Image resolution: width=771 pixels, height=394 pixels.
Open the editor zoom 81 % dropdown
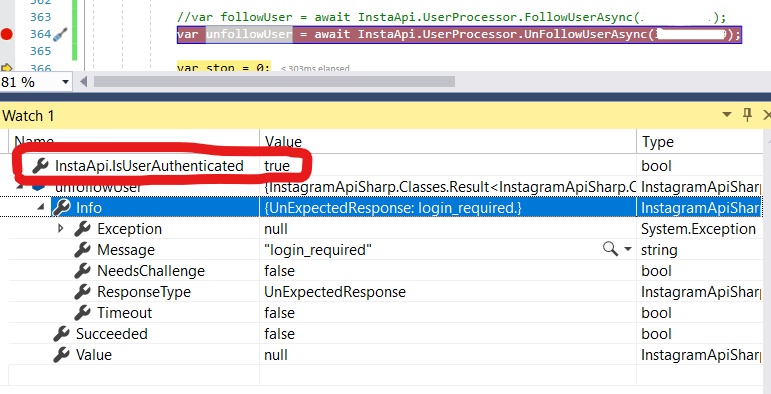pyautogui.click(x=65, y=82)
